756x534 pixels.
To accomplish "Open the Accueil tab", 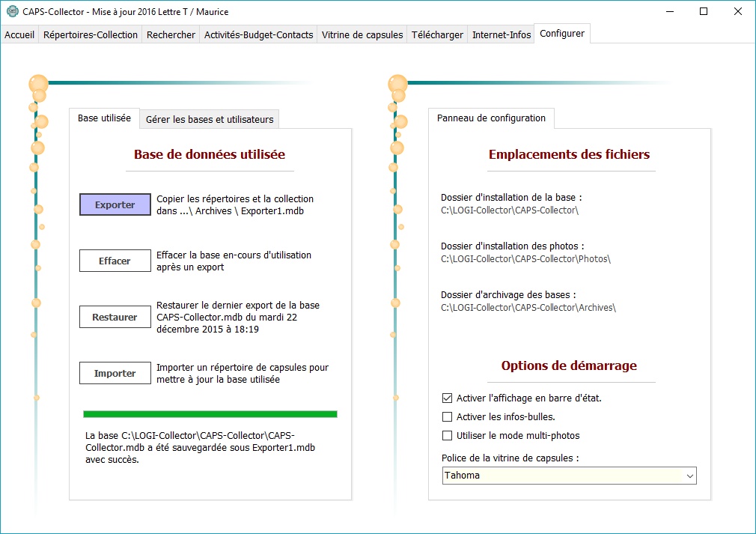I will pos(19,34).
